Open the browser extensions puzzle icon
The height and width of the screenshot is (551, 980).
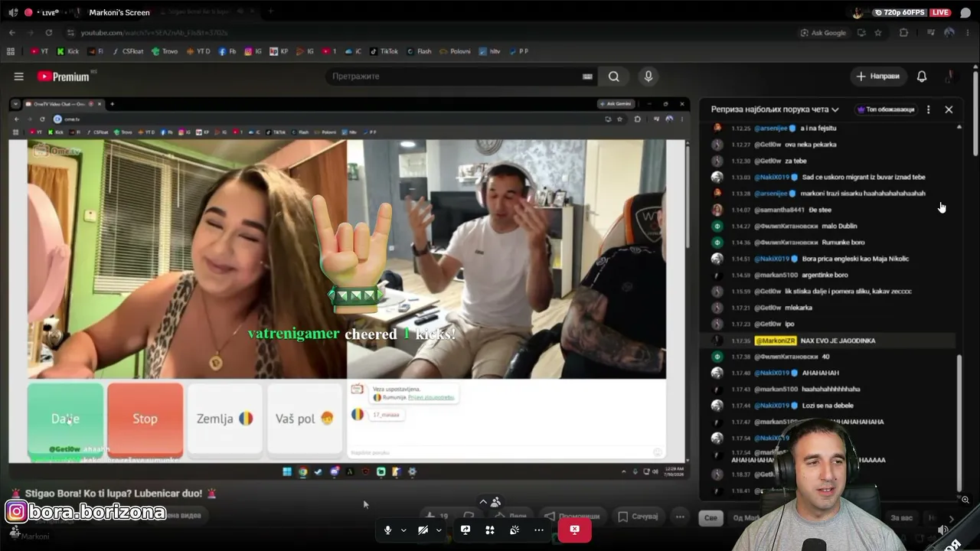click(904, 33)
